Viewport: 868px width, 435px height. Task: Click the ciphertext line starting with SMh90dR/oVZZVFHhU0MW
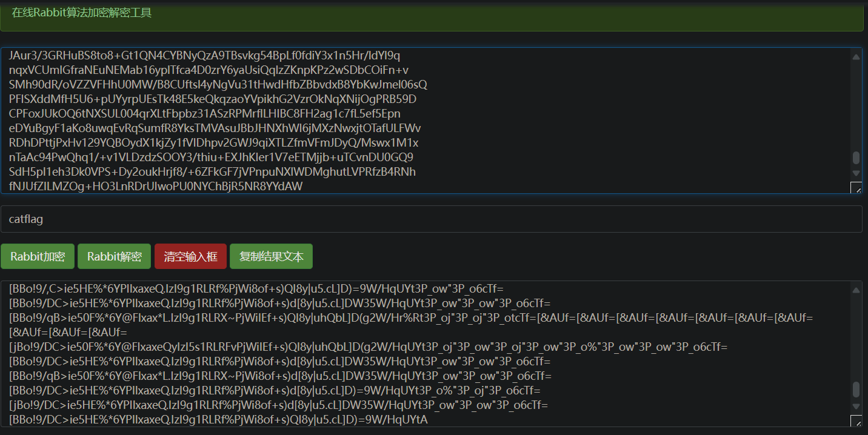pyautogui.click(x=218, y=85)
